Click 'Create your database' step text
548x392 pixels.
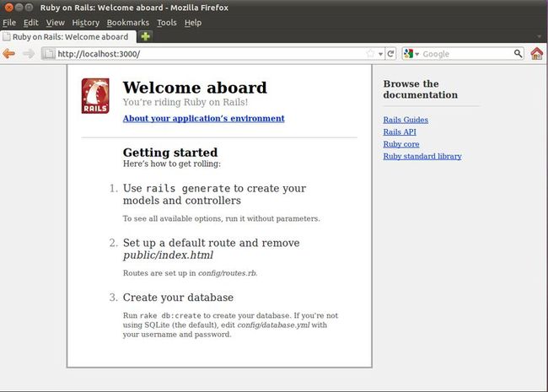coord(178,298)
